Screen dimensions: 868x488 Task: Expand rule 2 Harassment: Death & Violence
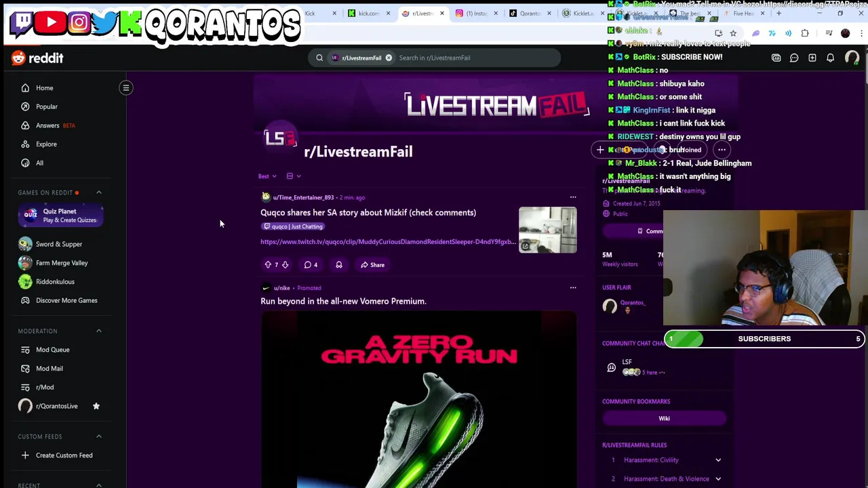(x=718, y=479)
